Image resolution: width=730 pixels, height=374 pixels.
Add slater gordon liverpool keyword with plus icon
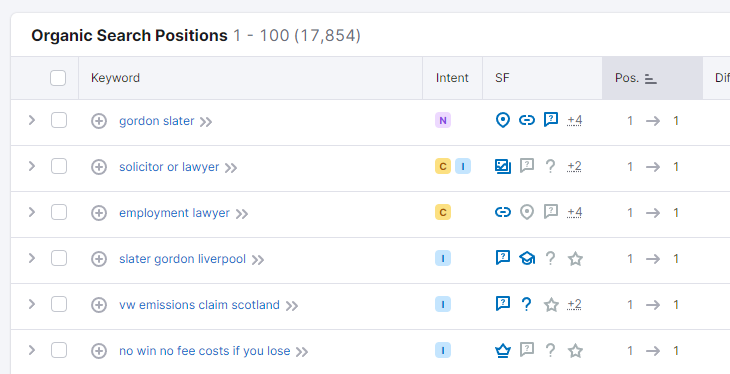pyautogui.click(x=99, y=259)
